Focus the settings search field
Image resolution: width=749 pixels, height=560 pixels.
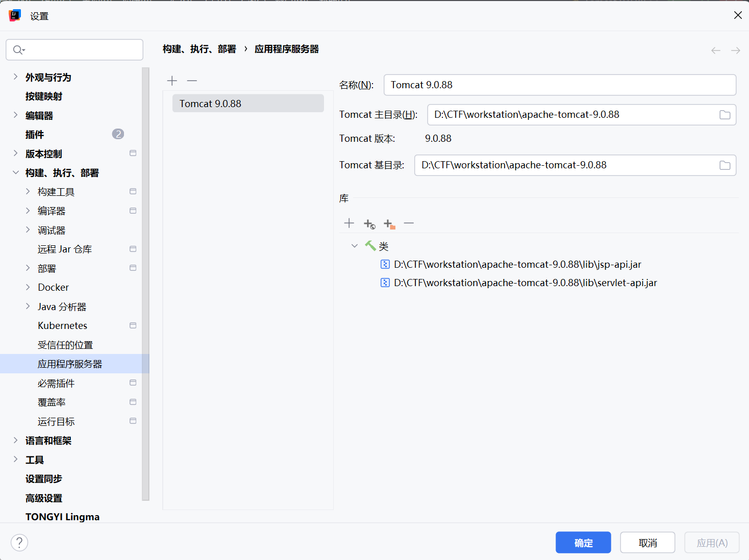pos(74,49)
